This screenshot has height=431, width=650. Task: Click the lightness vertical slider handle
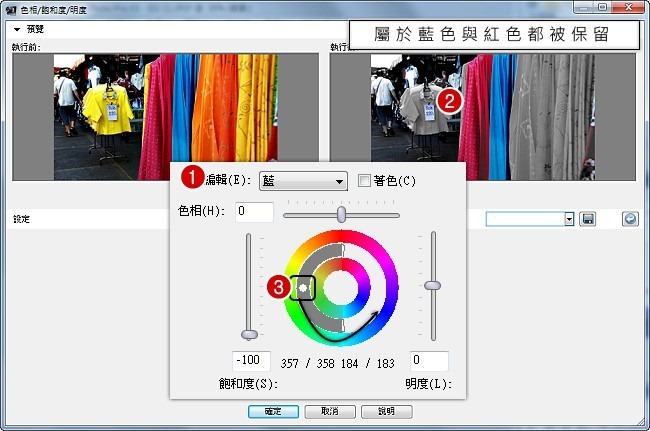click(432, 285)
